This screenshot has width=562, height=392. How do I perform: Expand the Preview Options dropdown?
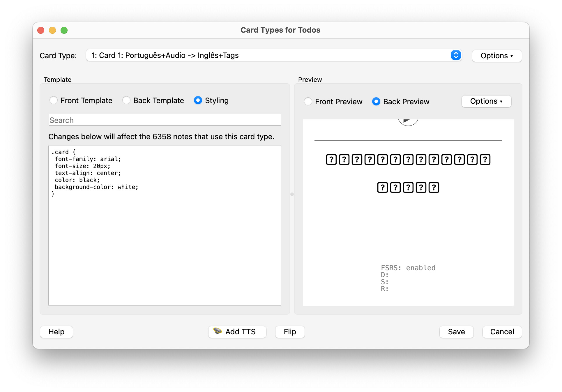coord(486,101)
